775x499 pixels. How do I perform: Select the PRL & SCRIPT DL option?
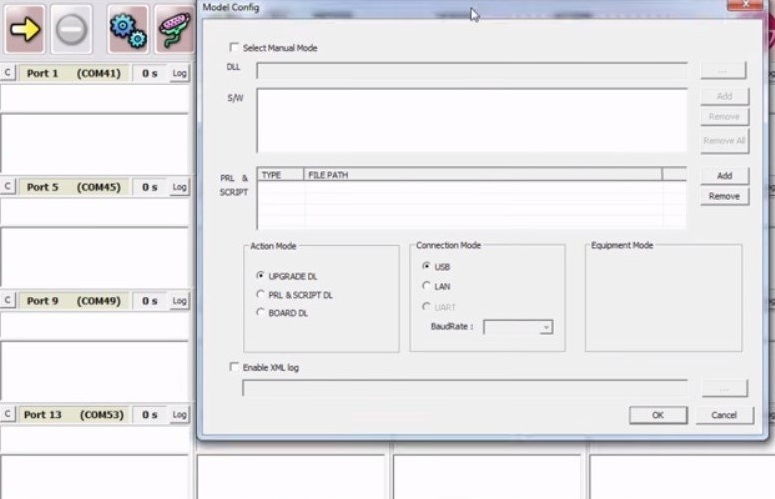tap(260, 295)
